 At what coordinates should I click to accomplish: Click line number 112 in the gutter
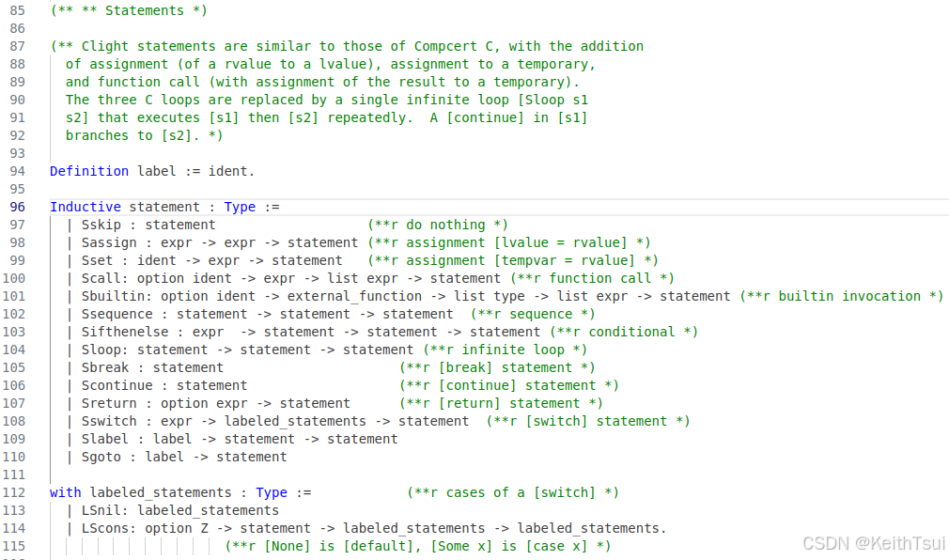tap(14, 492)
